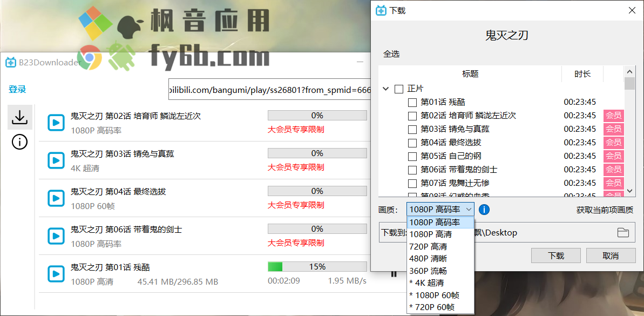Viewport: 644px width, 316px height.
Task: Click the 会员 badge on the 第02话 row
Action: (x=614, y=116)
